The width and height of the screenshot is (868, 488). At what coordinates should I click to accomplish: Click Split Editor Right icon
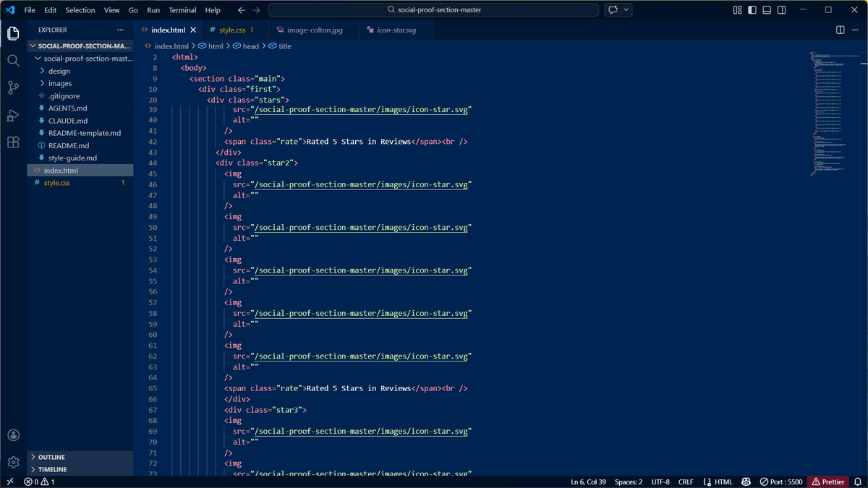tap(840, 30)
